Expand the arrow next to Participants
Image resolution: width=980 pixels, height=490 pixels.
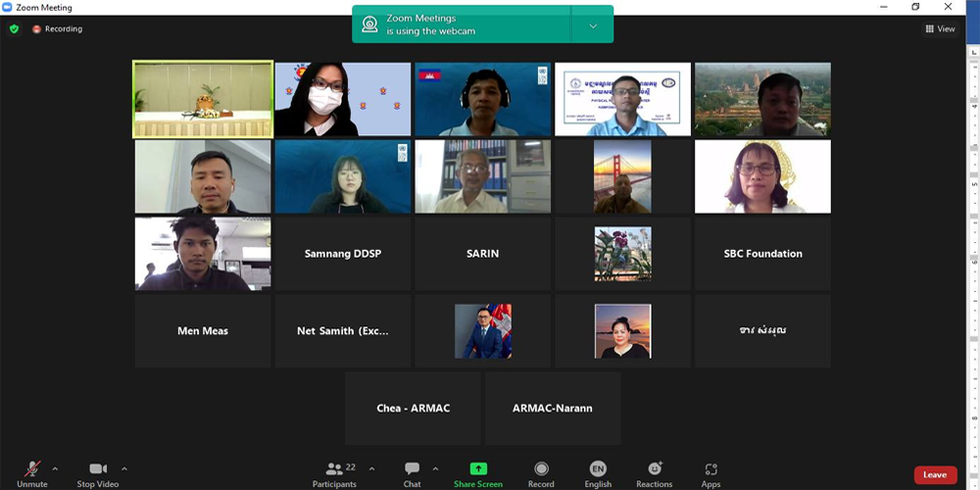tap(371, 468)
